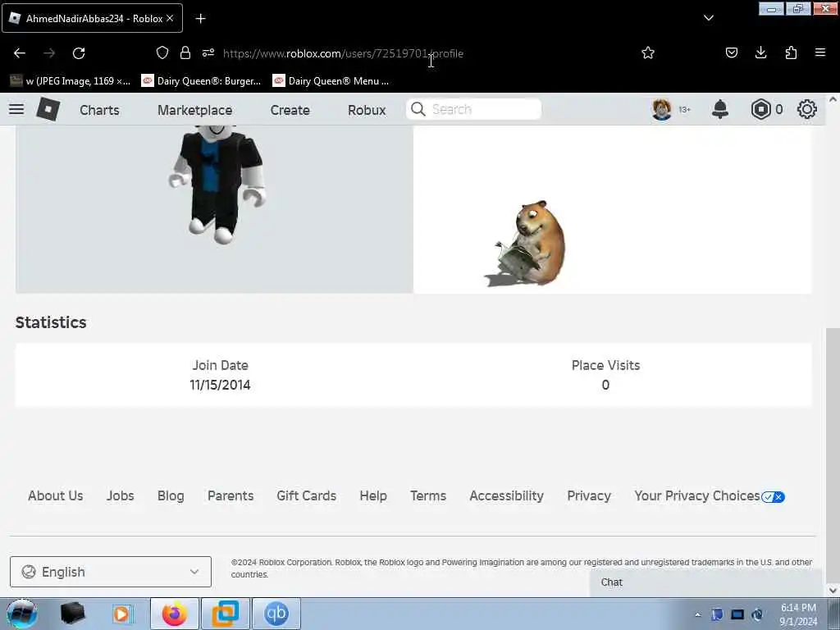Open the Robux menu item
The height and width of the screenshot is (630, 840).
[367, 110]
